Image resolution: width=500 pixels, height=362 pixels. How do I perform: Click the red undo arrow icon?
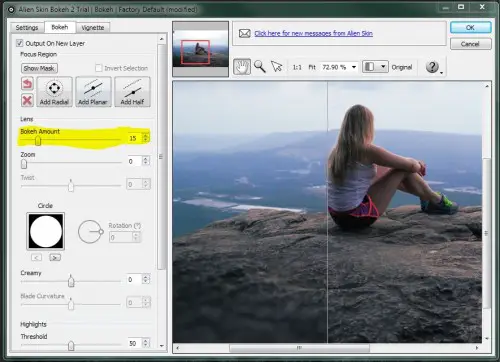(27, 83)
